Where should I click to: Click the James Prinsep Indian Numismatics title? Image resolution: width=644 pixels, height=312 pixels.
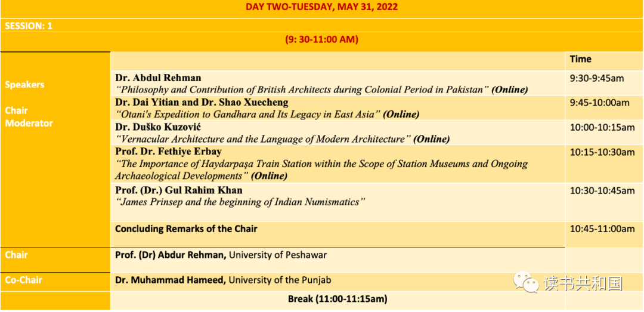[x=240, y=202]
